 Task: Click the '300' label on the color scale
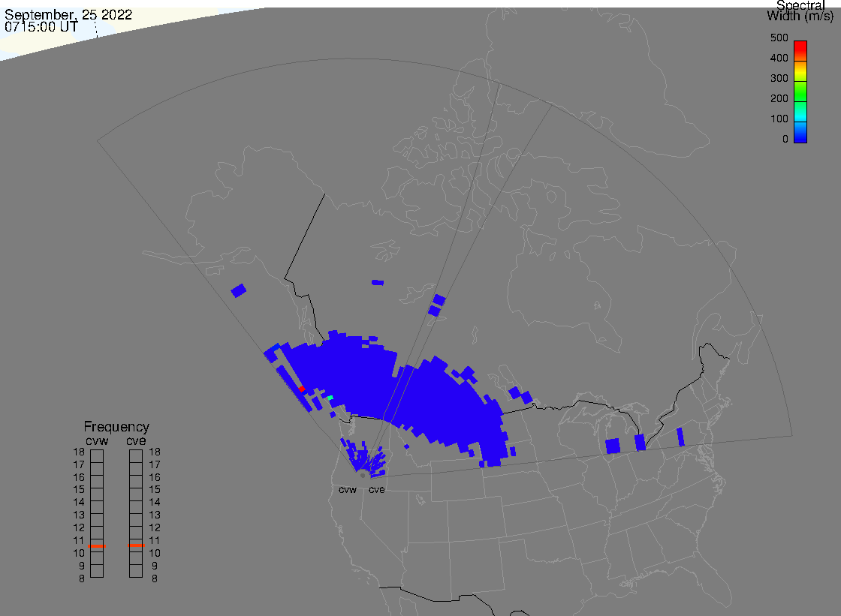(779, 78)
